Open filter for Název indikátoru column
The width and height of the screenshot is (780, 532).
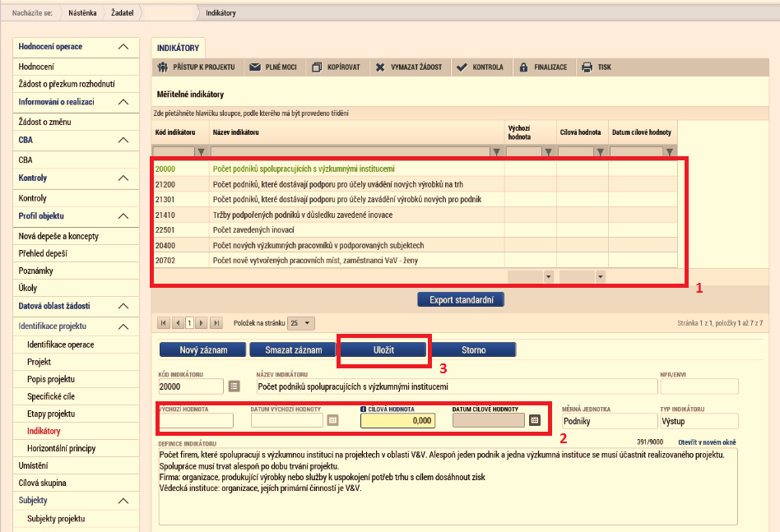(x=496, y=151)
